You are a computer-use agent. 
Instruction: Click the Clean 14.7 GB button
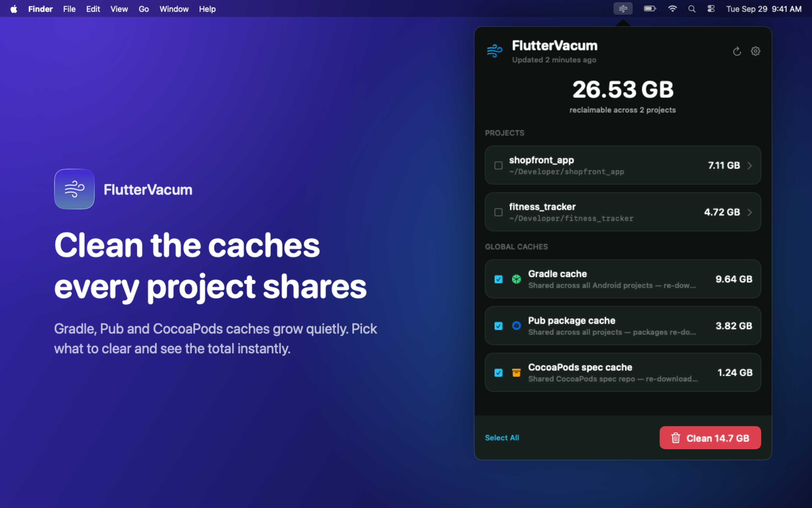[710, 437]
